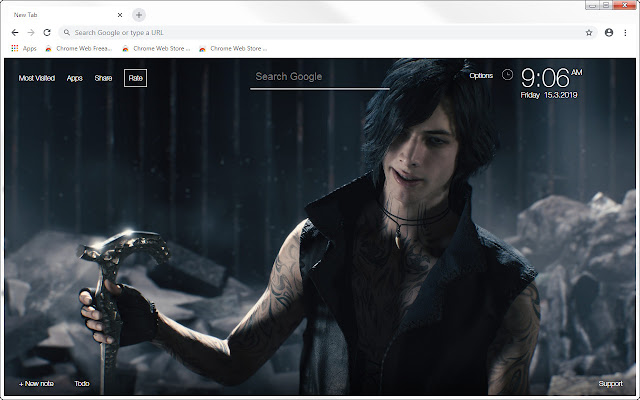Select the New Tab browser tab
The height and width of the screenshot is (400, 640).
click(x=67, y=15)
